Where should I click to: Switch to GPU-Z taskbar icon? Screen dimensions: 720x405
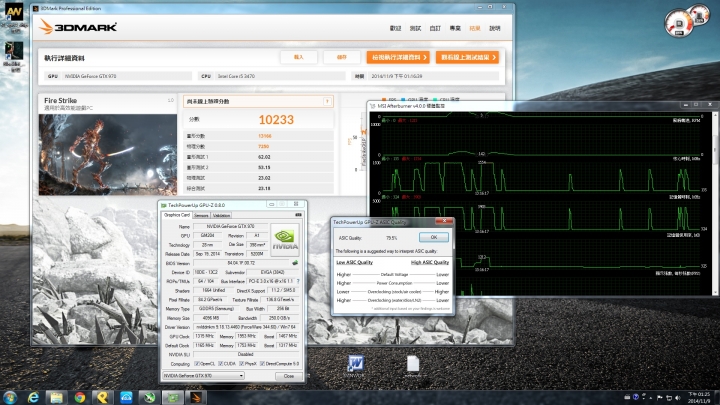click(x=173, y=397)
